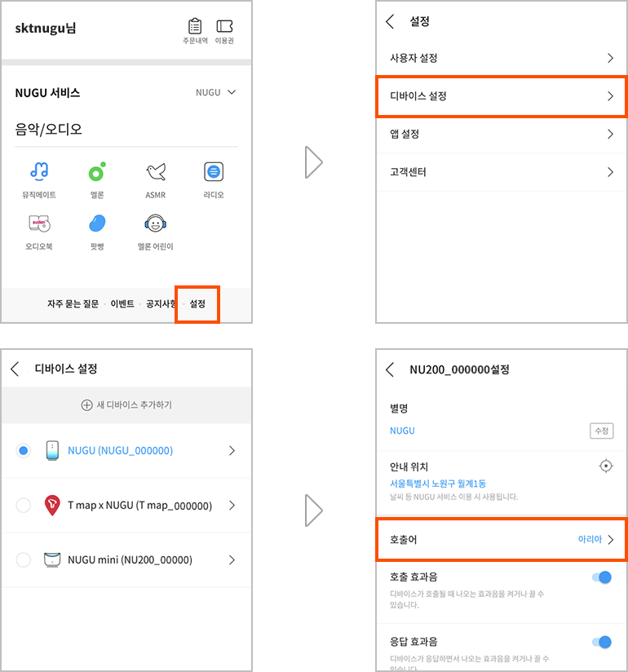The width and height of the screenshot is (628, 672).
Task: Go back from 디바이스 설정 screen
Action: click(x=15, y=369)
